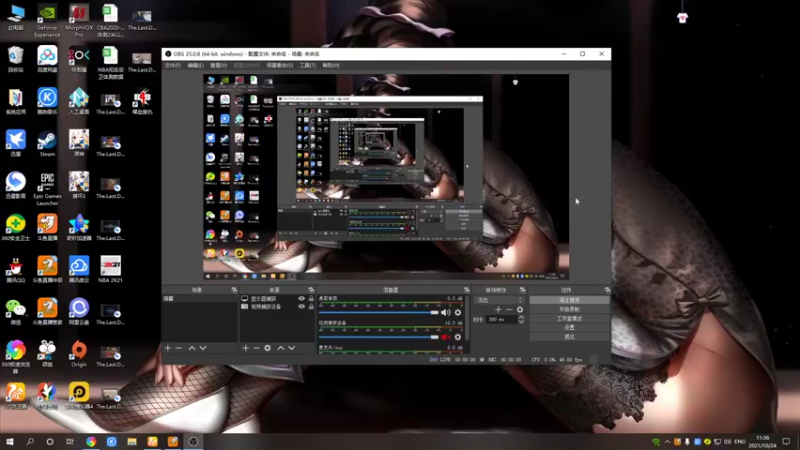
Task: Toggle visibility eye of display capture source
Action: point(302,298)
